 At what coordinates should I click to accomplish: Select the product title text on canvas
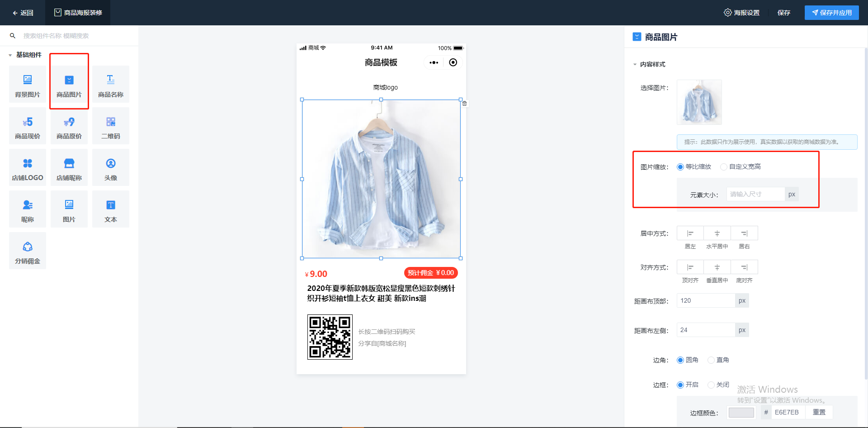click(381, 293)
